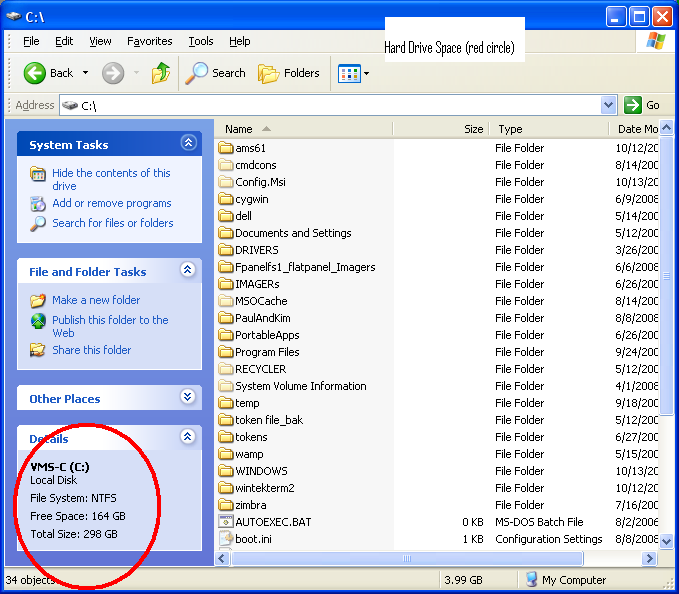Open the Help menu
The width and height of the screenshot is (679, 594).
(x=239, y=41)
